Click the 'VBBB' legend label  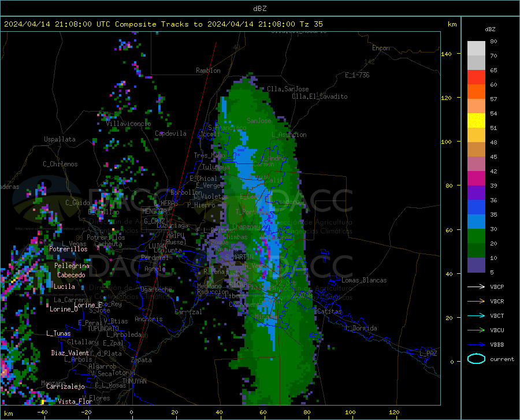497,345
